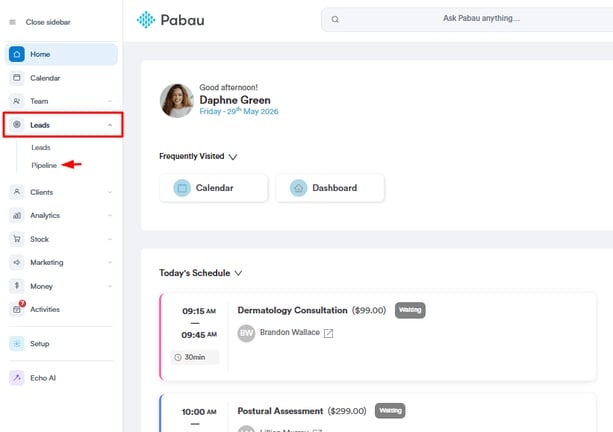Collapse Today's Schedule section chevron
This screenshot has height=432, width=613.
[x=238, y=273]
